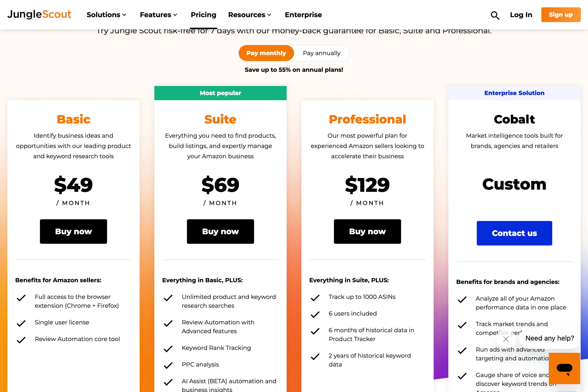Expand the Solutions dropdown
The width and height of the screenshot is (588, 392).
(106, 15)
